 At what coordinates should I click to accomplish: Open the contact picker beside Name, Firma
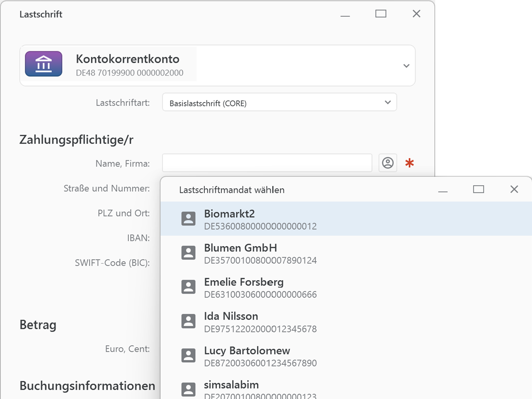click(388, 162)
